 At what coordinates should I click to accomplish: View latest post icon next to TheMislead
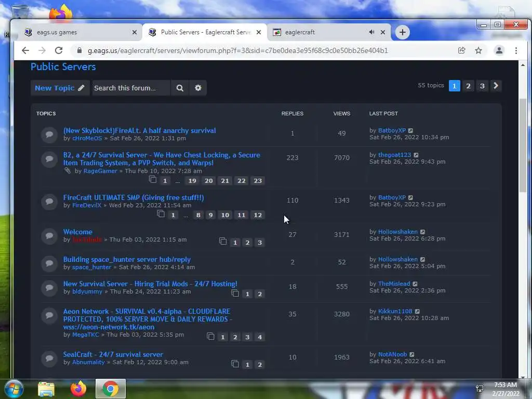415,284
